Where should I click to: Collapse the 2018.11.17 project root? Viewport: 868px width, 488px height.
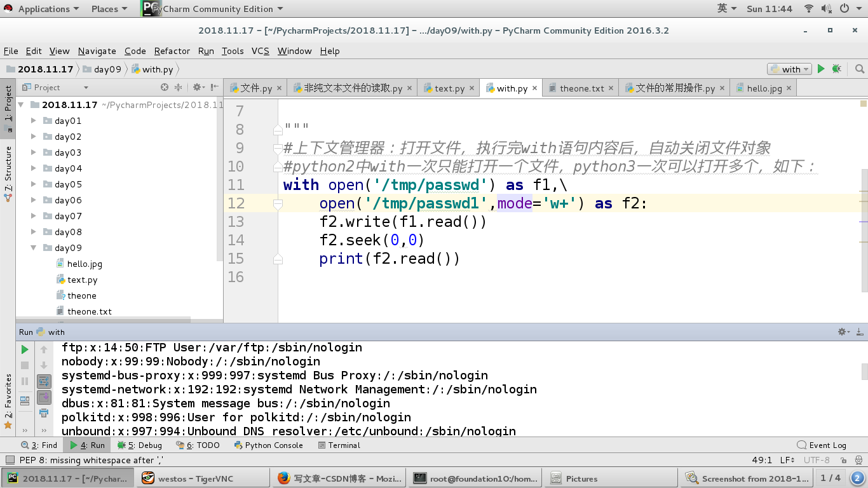point(21,105)
